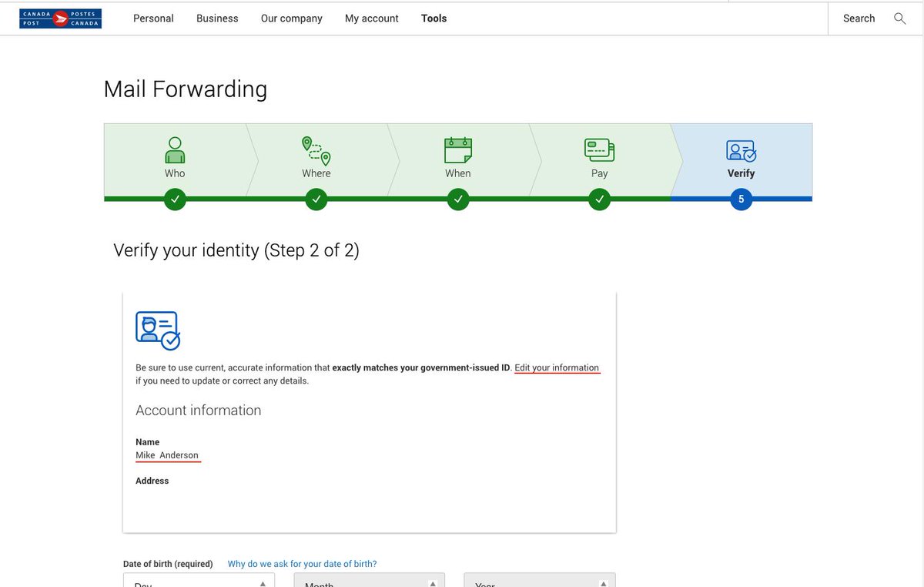The width and height of the screenshot is (924, 587).
Task: Click the name Mike Anderson
Action: [x=167, y=455]
